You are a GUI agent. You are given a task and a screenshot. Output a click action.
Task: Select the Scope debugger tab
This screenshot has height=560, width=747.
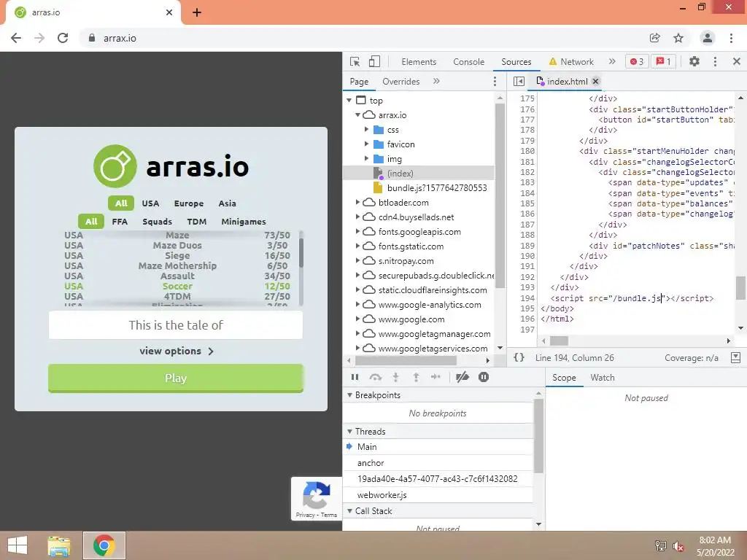[564, 378]
